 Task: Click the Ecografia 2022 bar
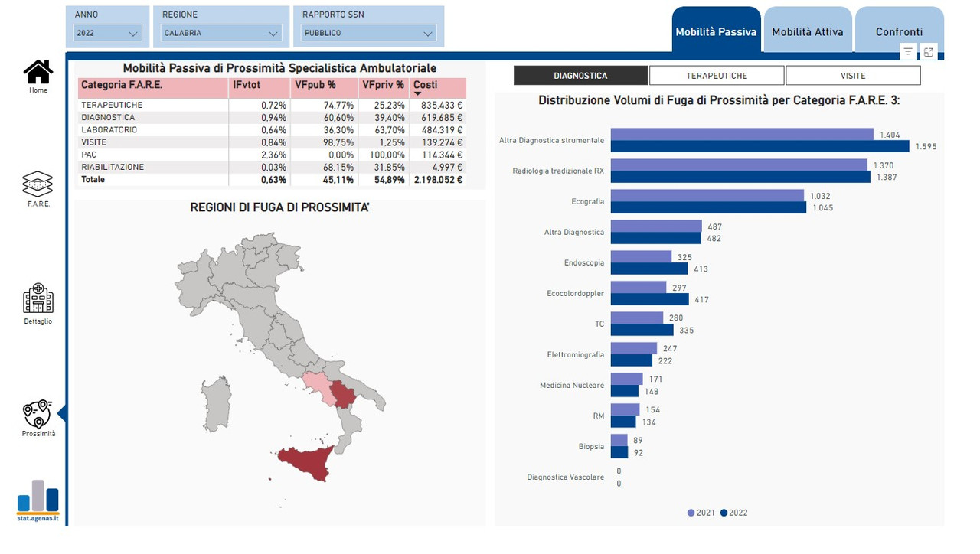point(708,207)
